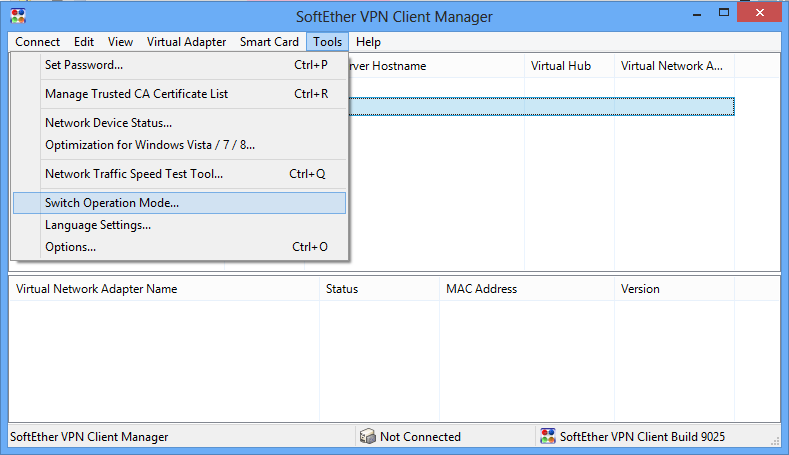Open the Smart Card menu

click(x=269, y=42)
